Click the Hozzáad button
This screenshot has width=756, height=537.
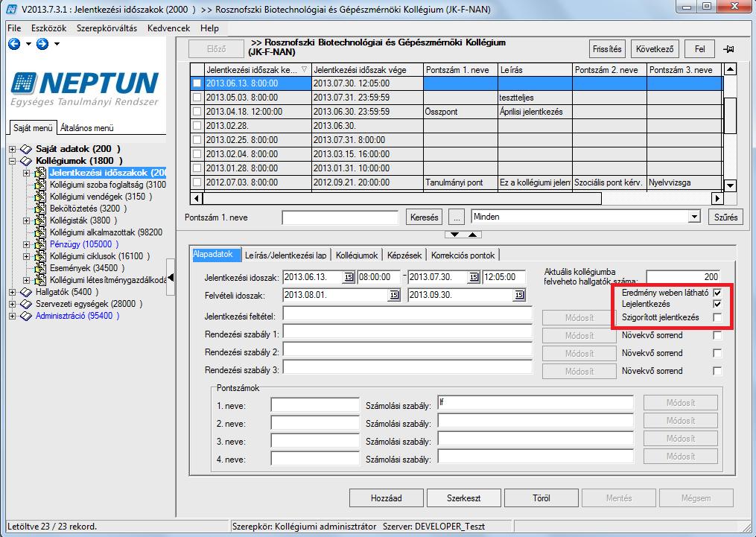pyautogui.click(x=387, y=498)
